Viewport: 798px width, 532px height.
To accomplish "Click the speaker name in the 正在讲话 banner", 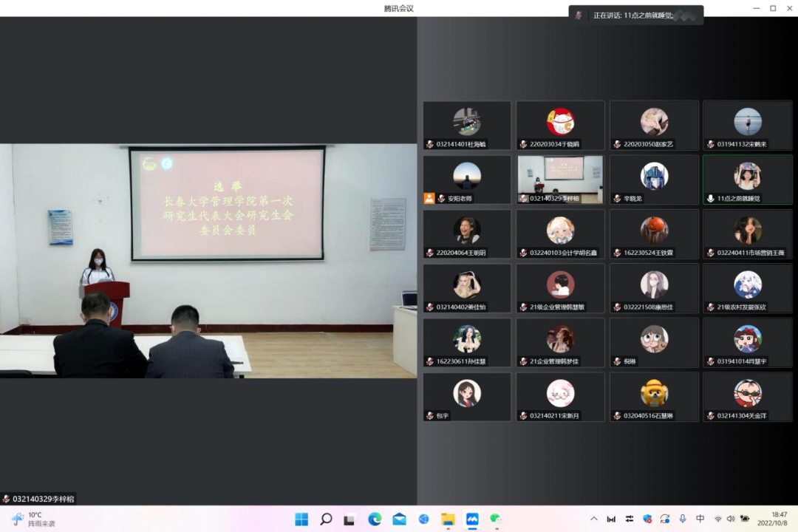I will pyautogui.click(x=649, y=16).
